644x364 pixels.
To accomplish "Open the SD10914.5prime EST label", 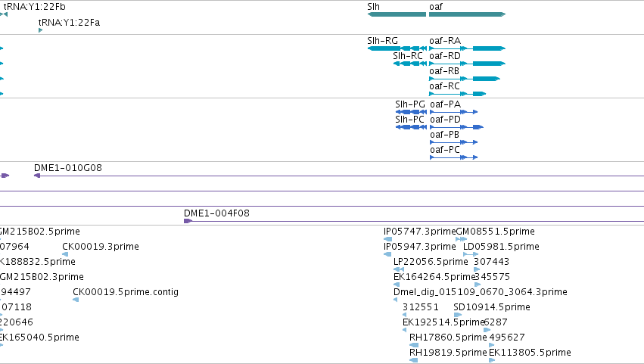I will point(492,307).
